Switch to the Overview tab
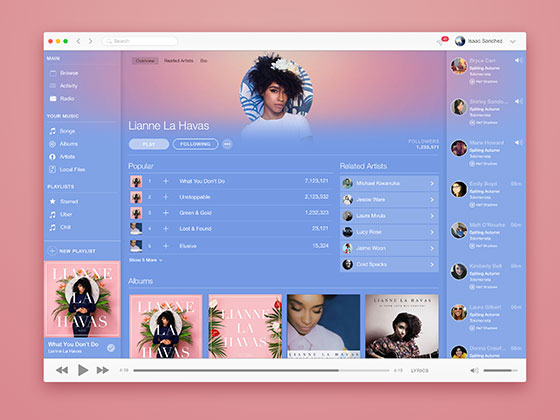The height and width of the screenshot is (420, 560). point(145,61)
